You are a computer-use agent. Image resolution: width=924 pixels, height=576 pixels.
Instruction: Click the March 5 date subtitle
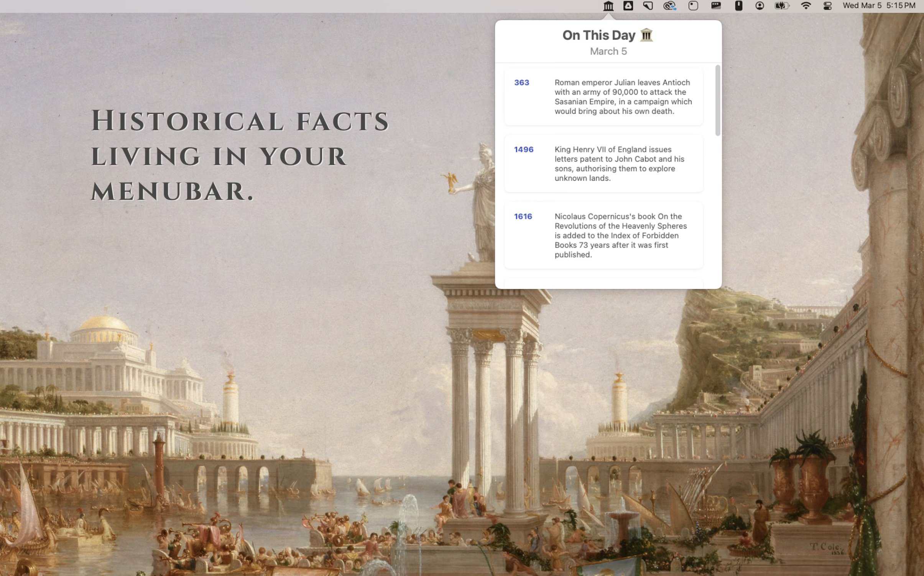tap(608, 51)
